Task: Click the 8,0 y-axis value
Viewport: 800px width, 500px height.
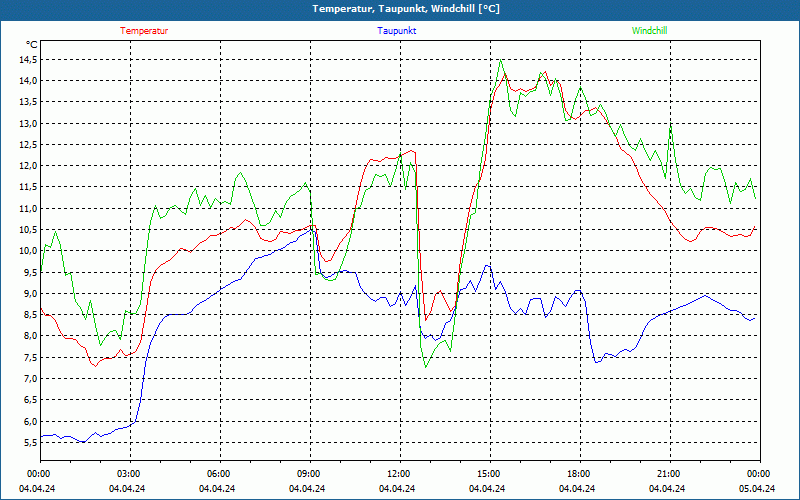Action: [x=31, y=336]
